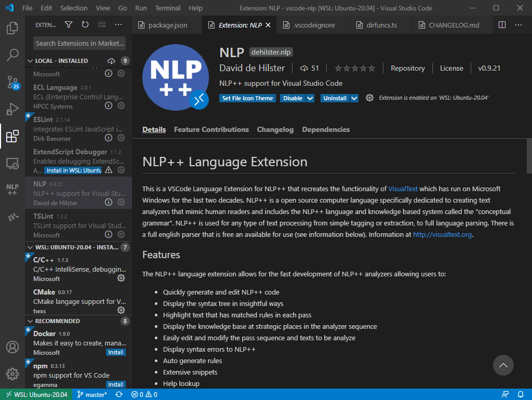The width and height of the screenshot is (532, 400).
Task: Open the Selection menu
Action: click(x=74, y=8)
